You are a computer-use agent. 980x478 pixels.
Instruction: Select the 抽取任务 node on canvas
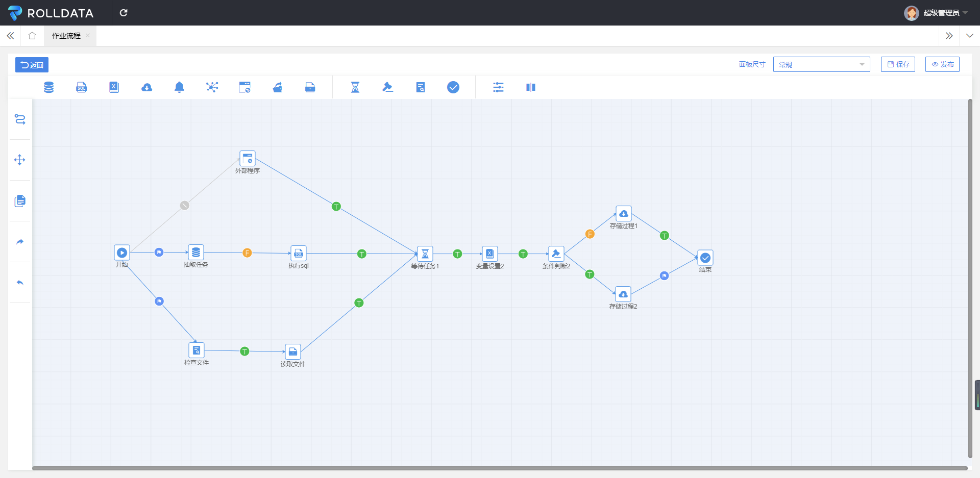click(x=196, y=252)
